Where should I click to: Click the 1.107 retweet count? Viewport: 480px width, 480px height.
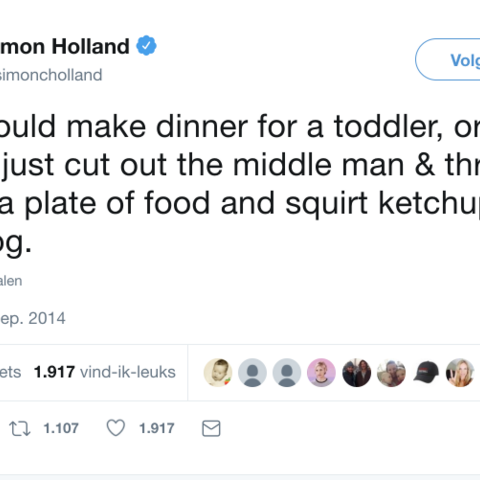pos(61,428)
